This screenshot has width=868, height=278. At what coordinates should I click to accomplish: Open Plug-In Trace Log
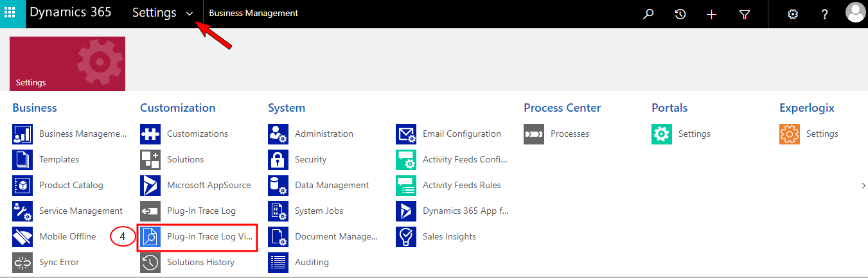[201, 211]
